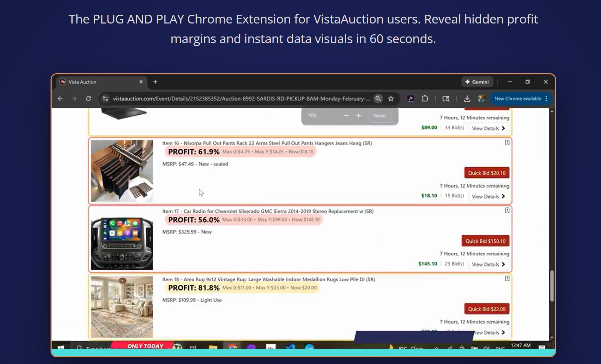The image size is (601, 364).
Task: Open the Area Rug product thumbnail
Action: coord(122,307)
